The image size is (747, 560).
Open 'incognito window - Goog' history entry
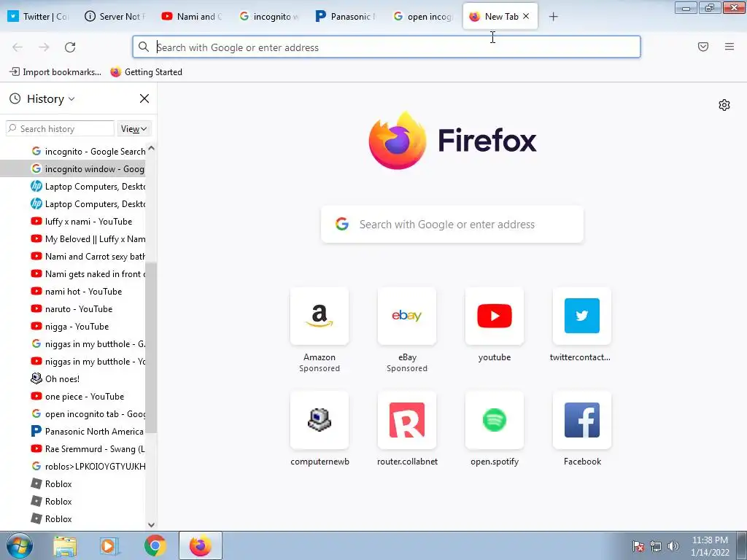click(x=88, y=169)
